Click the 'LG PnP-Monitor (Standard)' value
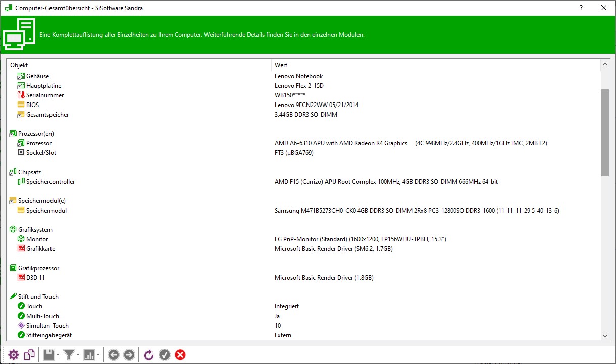The width and height of the screenshot is (616, 364). click(x=361, y=239)
